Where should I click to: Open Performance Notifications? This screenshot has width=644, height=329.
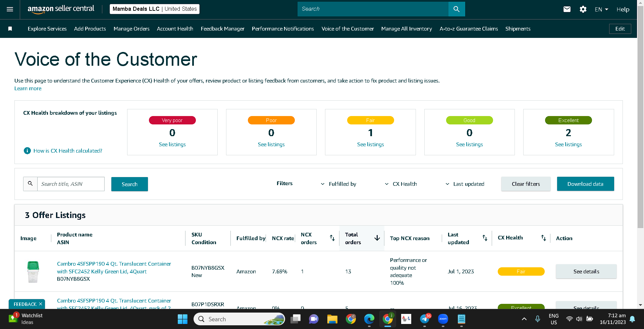tap(283, 29)
